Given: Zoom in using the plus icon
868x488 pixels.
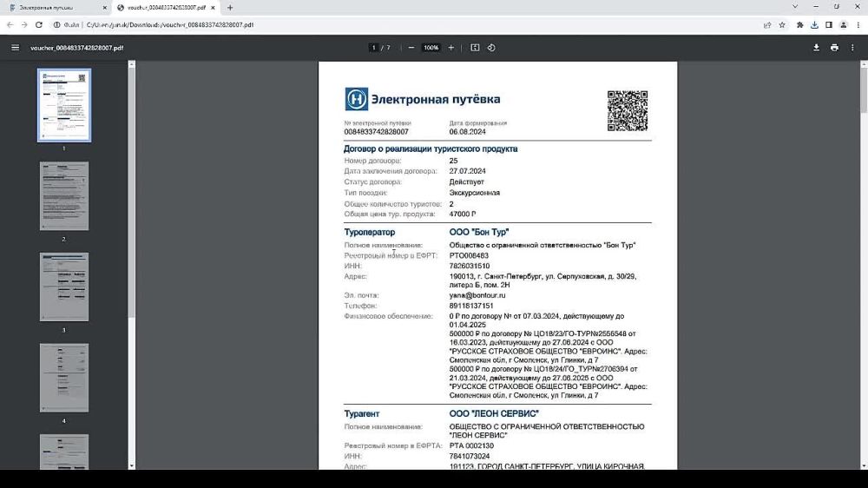Looking at the screenshot, I should (x=451, y=48).
